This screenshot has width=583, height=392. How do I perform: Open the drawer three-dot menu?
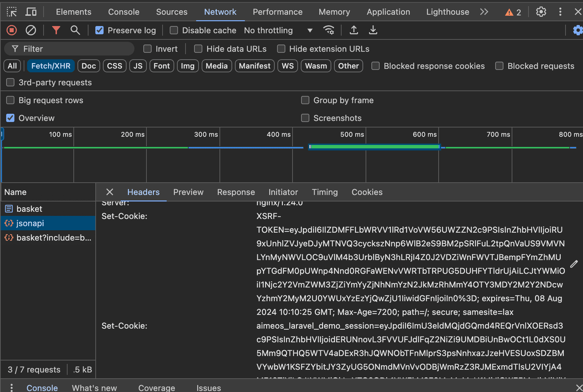pyautogui.click(x=12, y=388)
